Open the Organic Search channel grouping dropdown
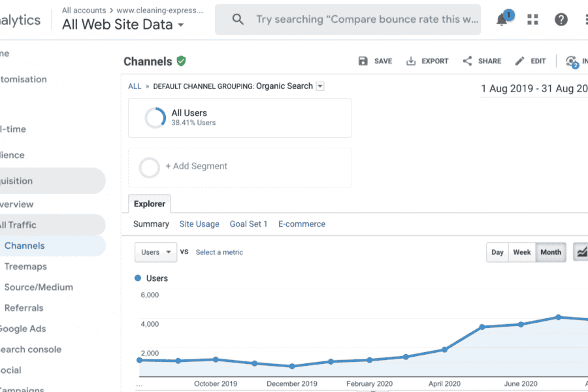Viewport: 588px width, 392px height. 319,86
